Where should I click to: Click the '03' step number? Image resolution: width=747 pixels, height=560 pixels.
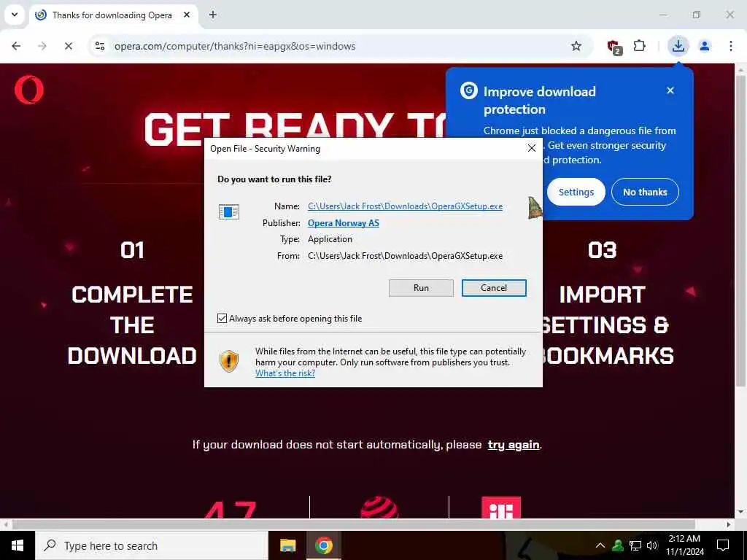(x=602, y=251)
